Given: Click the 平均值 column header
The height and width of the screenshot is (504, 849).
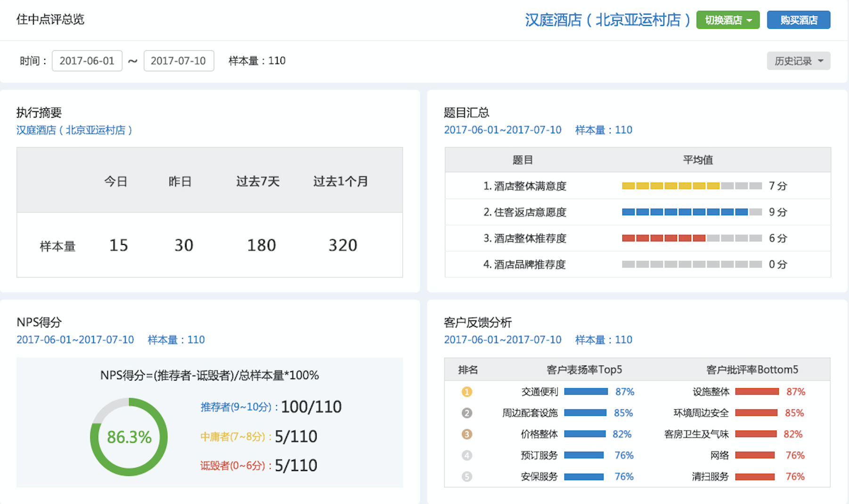Looking at the screenshot, I should click(698, 160).
